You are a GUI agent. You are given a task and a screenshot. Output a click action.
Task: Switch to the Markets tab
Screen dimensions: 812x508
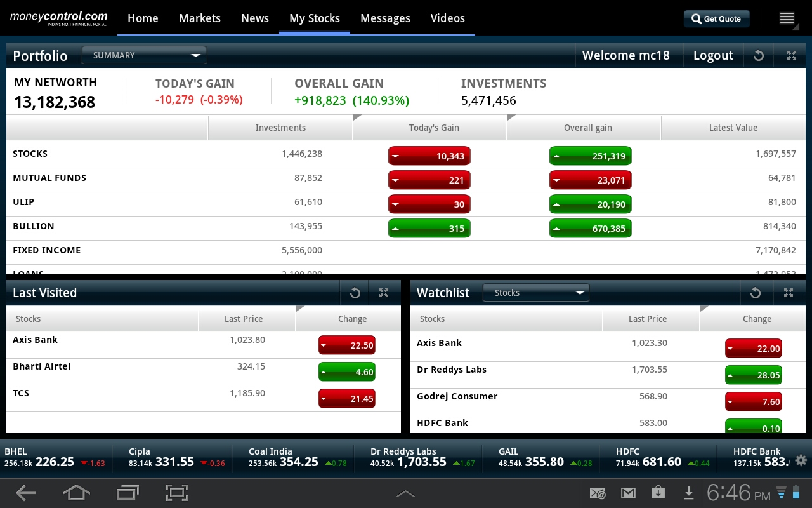[200, 18]
